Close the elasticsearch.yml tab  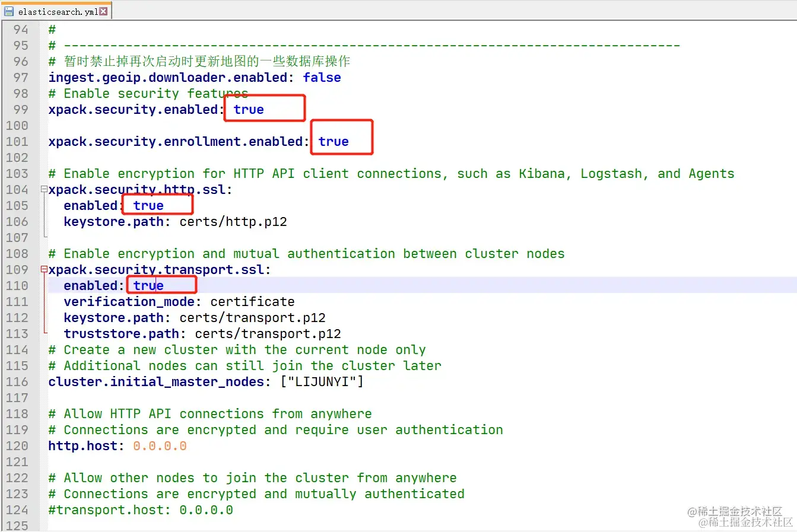pos(103,11)
